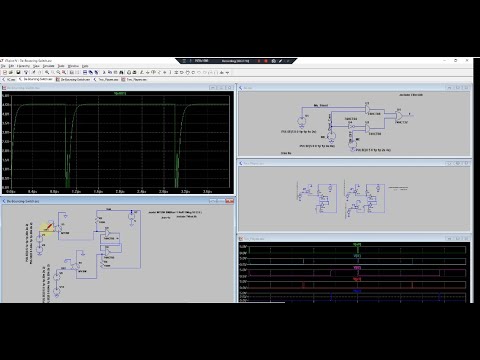Stop the screen recording with the red button

pyautogui.click(x=266, y=61)
